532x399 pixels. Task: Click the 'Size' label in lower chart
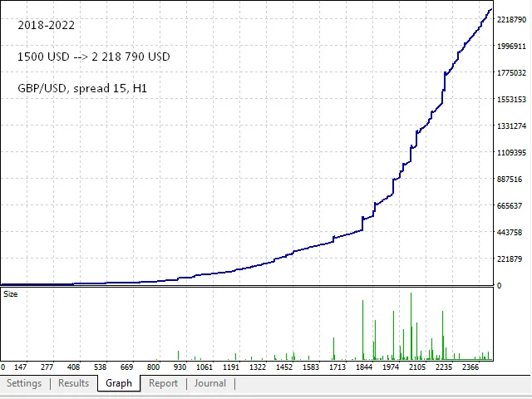[x=11, y=294]
